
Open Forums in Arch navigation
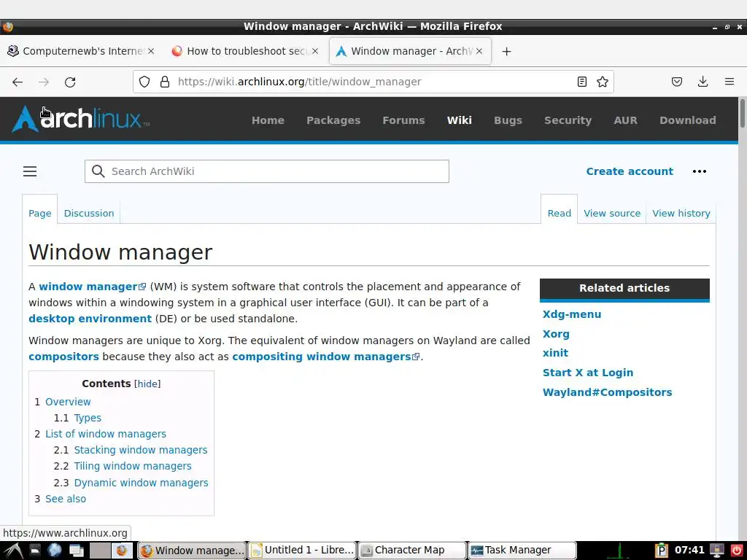tap(403, 120)
